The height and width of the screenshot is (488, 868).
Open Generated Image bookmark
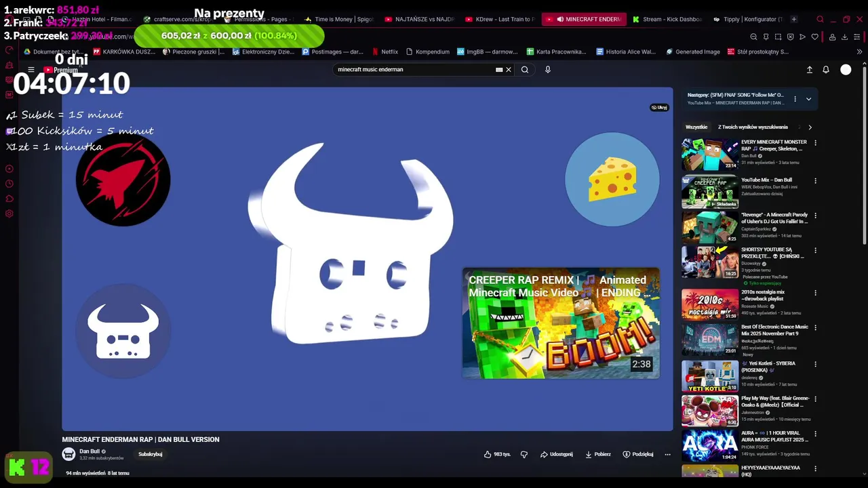tap(693, 52)
